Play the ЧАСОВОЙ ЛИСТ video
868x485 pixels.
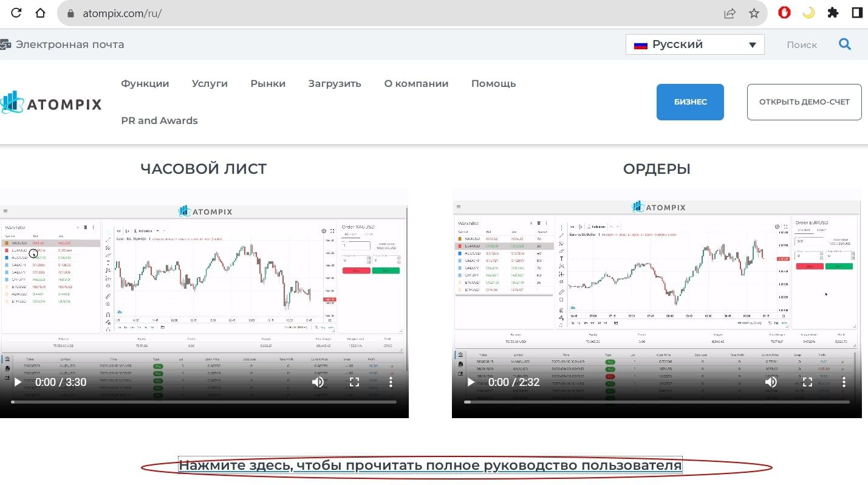click(x=18, y=382)
